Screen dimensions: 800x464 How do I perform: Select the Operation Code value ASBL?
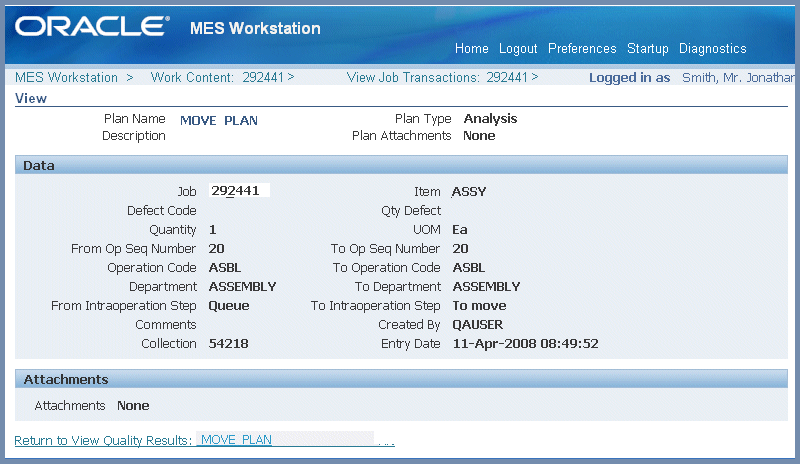(x=224, y=267)
